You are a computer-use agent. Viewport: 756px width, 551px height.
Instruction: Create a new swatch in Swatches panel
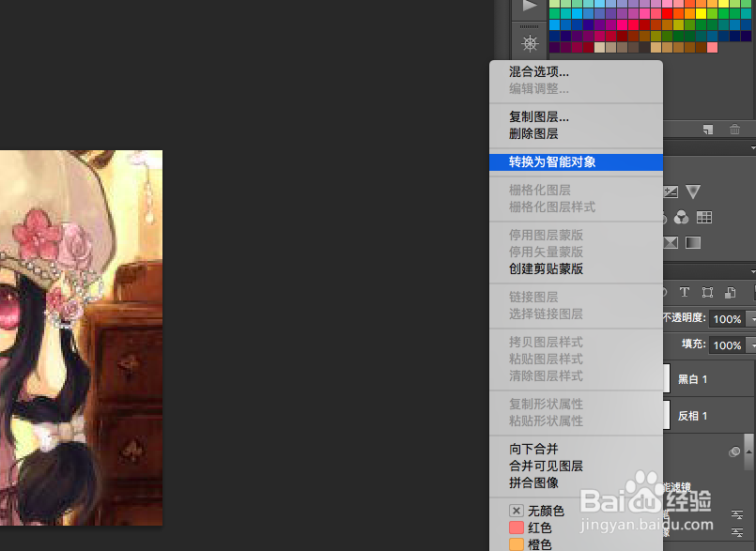708,130
